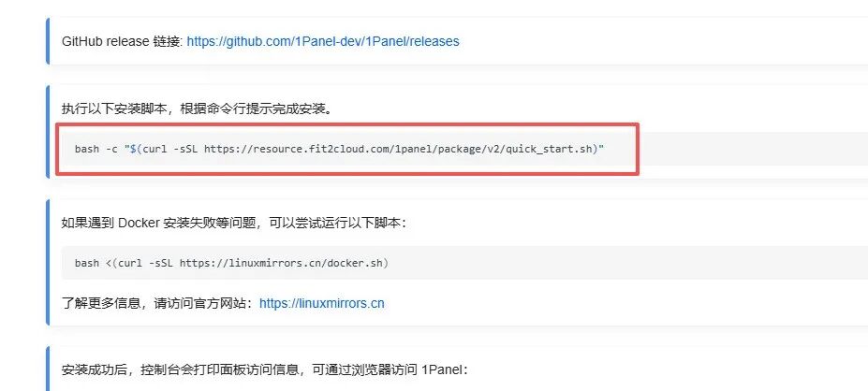This screenshot has width=868, height=391.
Task: Click the '安装成功后，控制台会打印' sentence
Action: [265, 370]
